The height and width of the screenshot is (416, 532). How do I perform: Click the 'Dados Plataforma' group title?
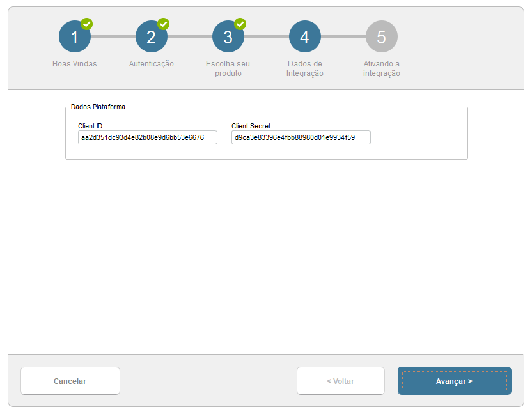coord(98,107)
